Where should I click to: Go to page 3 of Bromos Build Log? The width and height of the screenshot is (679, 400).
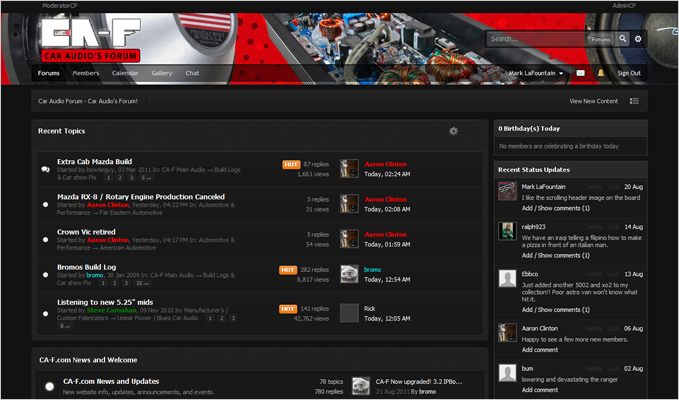[x=126, y=283]
